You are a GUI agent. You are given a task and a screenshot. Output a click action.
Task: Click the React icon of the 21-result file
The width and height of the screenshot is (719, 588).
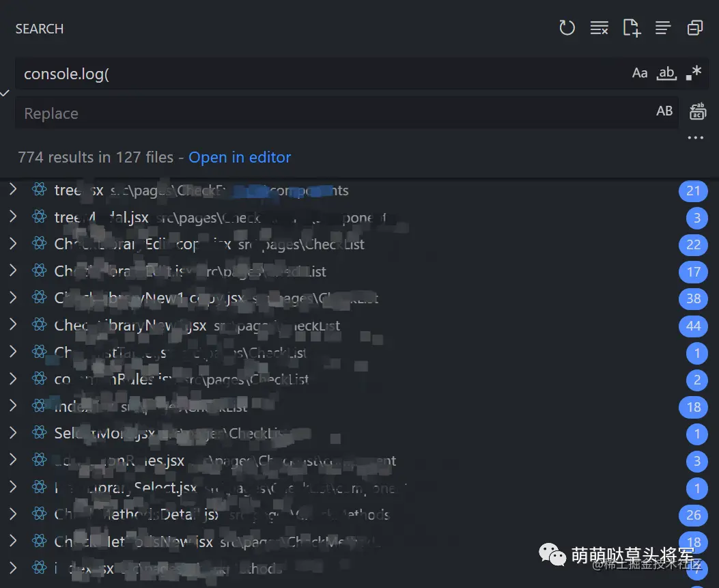click(40, 189)
